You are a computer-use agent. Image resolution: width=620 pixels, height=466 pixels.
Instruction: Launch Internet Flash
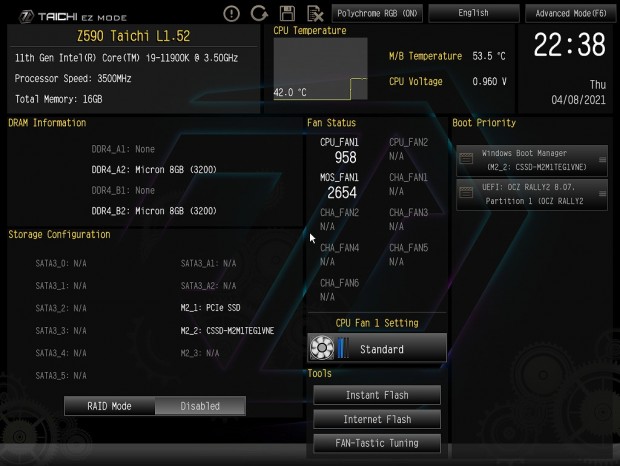click(377, 419)
